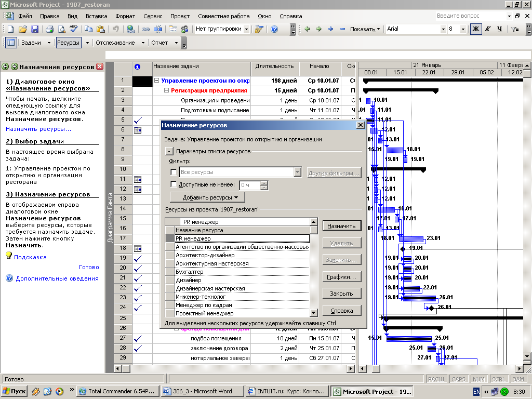Close the Project Guide side pane
532x399 pixels.
pyautogui.click(x=100, y=66)
